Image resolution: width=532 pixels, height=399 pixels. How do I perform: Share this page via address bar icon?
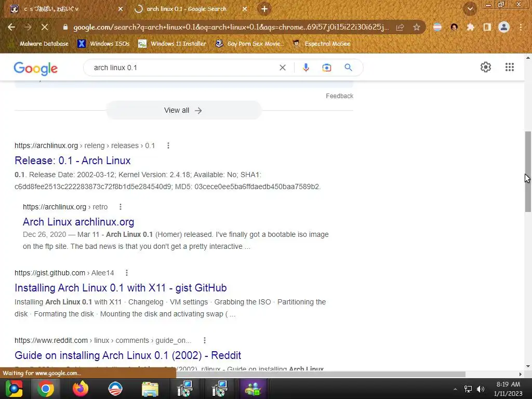[400, 27]
